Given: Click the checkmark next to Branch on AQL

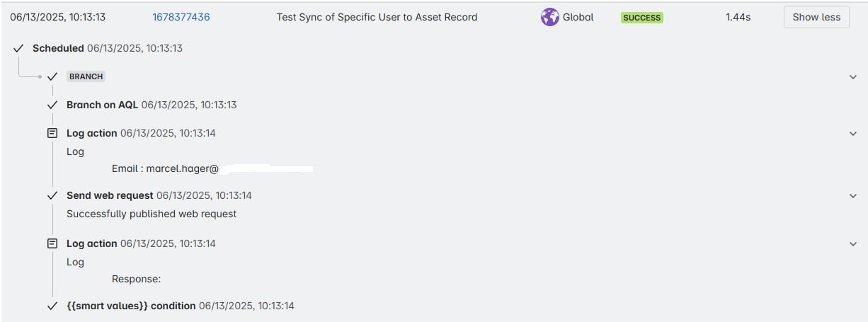Looking at the screenshot, I should click(x=52, y=105).
